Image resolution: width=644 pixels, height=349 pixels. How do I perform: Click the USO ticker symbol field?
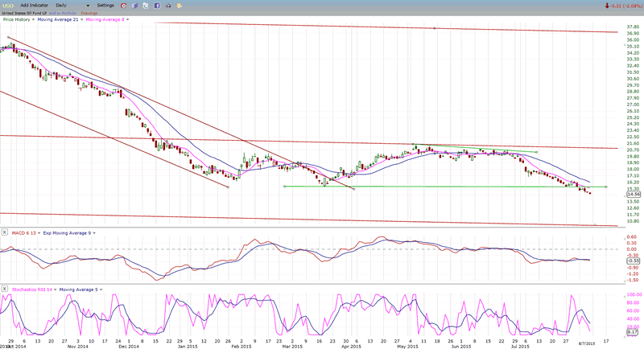point(8,6)
